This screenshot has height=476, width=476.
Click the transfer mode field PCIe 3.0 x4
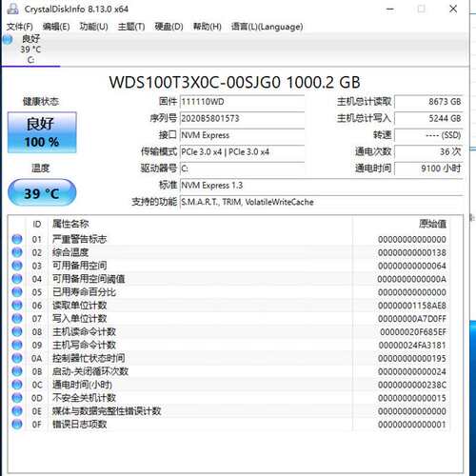(x=243, y=152)
